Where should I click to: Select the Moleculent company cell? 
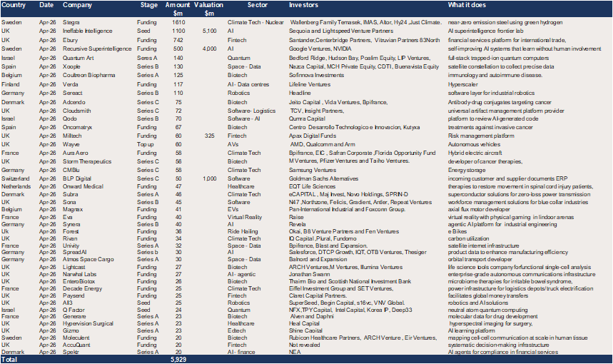click(76, 338)
